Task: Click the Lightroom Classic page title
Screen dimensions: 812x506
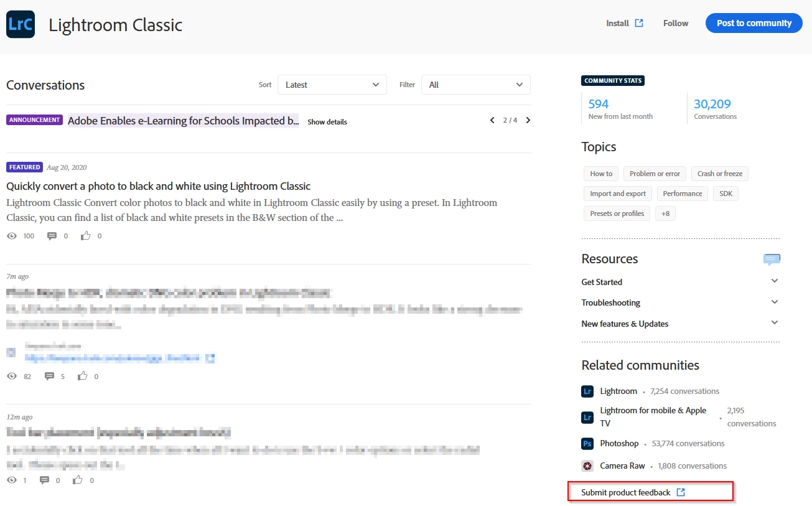Action: pos(116,25)
